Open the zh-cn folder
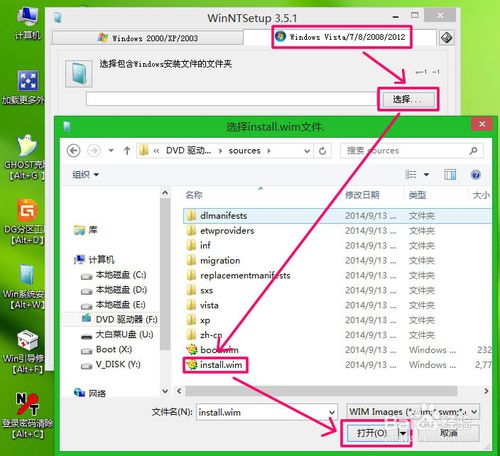Viewport: 500px width, 456px height. (x=204, y=335)
